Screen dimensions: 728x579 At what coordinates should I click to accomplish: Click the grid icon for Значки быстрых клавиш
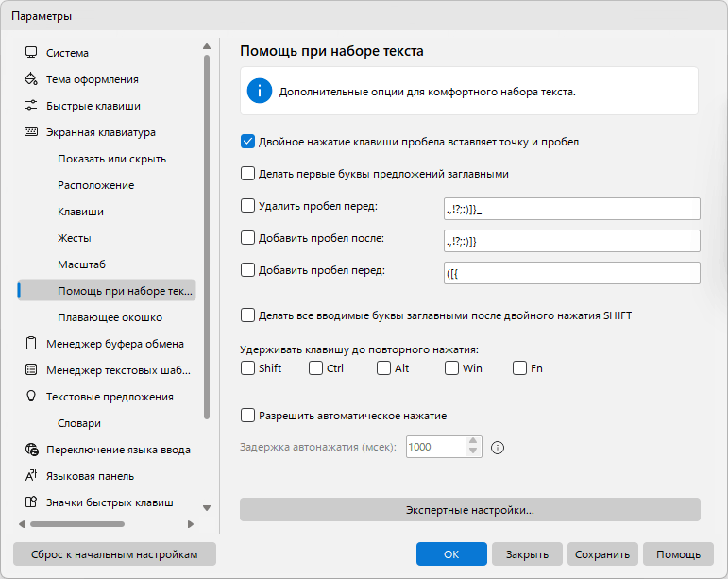(x=31, y=502)
